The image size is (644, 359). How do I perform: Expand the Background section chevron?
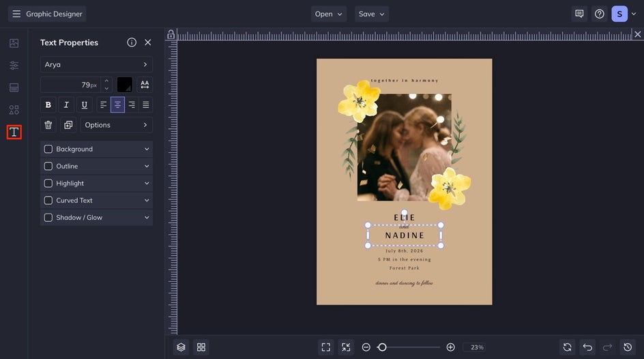147,149
